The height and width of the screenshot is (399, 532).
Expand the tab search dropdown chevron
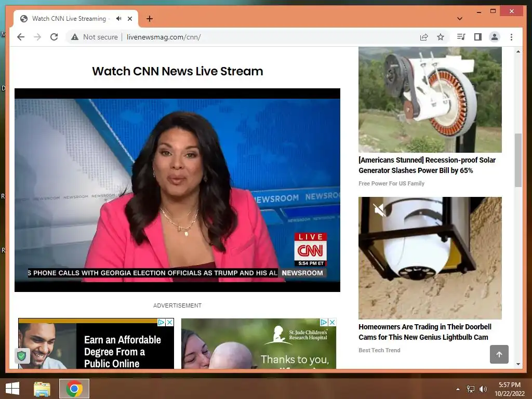[x=459, y=19]
